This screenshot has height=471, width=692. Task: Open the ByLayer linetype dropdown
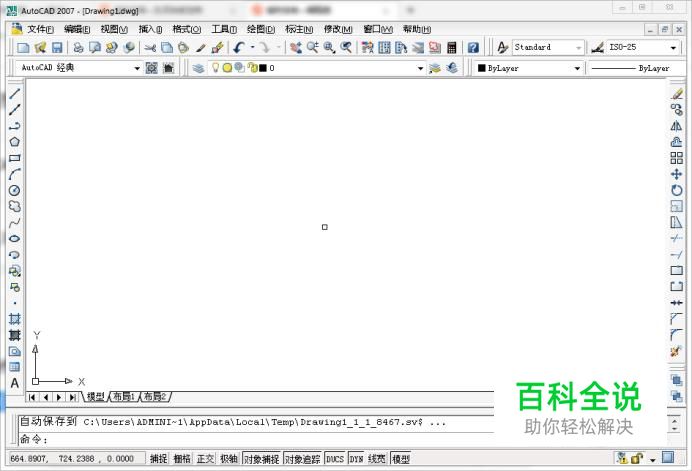[637, 68]
